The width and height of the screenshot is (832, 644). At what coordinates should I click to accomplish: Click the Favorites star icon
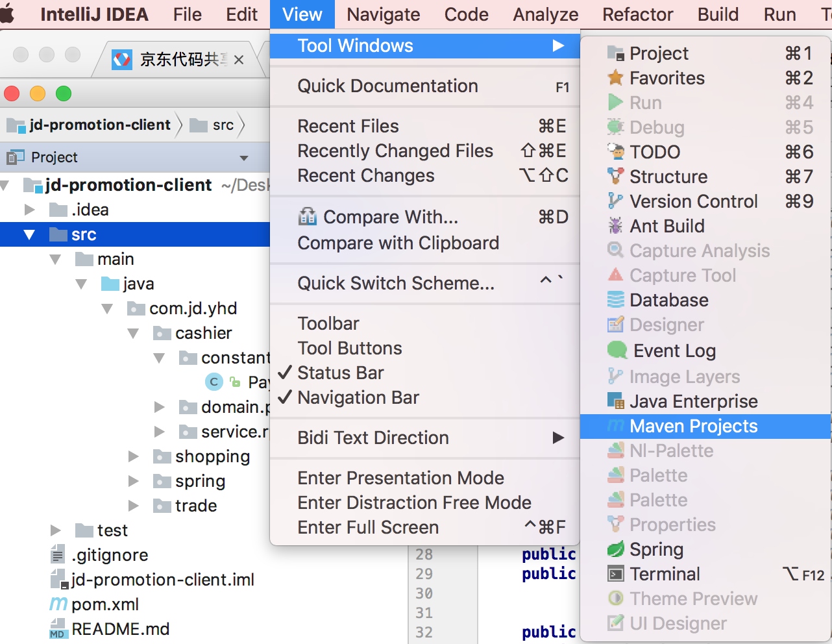coord(615,78)
